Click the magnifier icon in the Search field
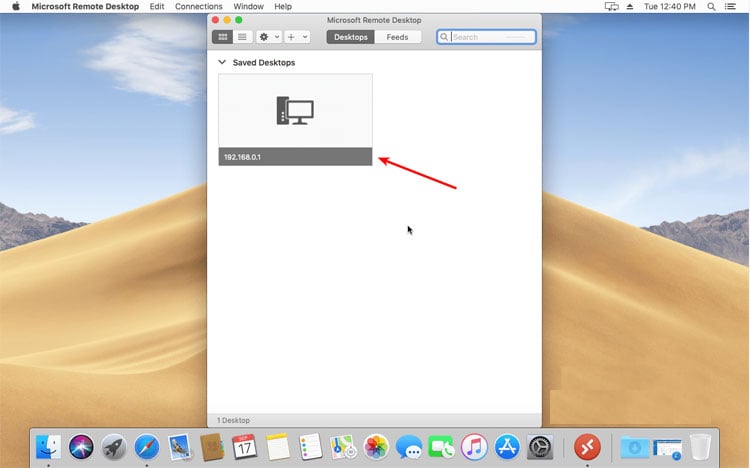 [444, 37]
